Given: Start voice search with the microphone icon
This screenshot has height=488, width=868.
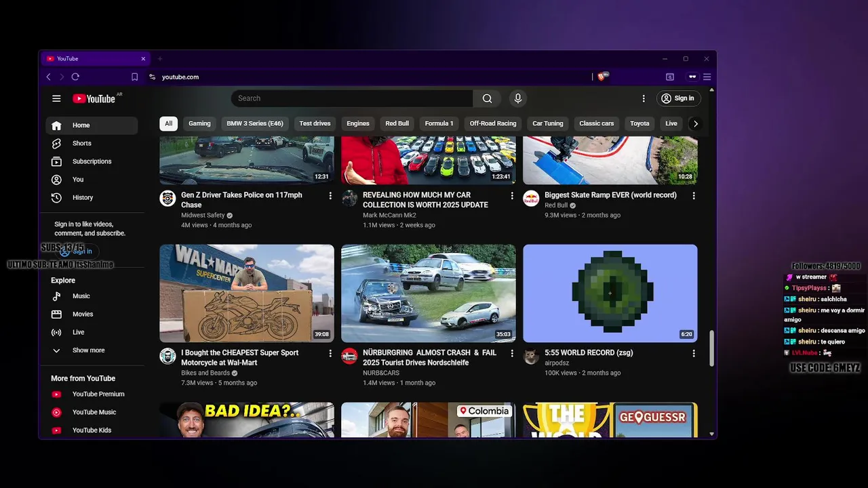Looking at the screenshot, I should pos(518,98).
